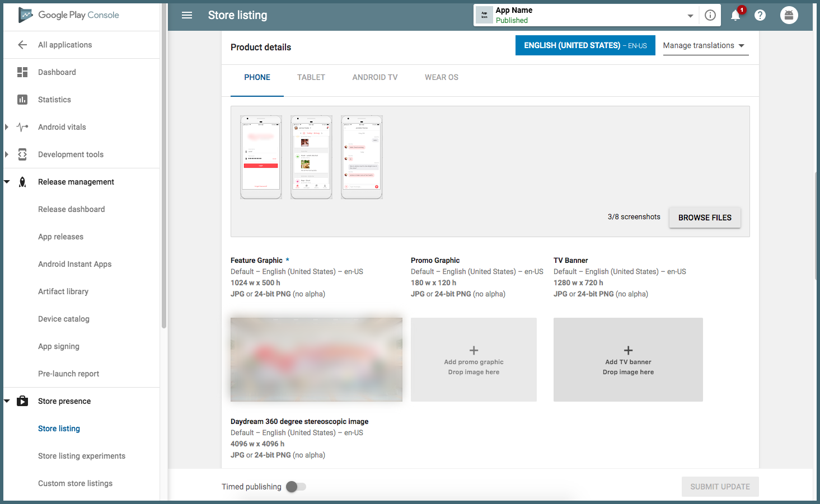This screenshot has width=820, height=504.
Task: Select the first phone screenshot thumbnail
Action: (x=261, y=157)
